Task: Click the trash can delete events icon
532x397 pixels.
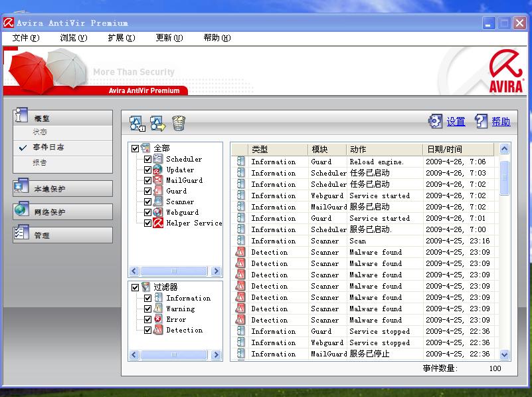Action: coord(179,123)
